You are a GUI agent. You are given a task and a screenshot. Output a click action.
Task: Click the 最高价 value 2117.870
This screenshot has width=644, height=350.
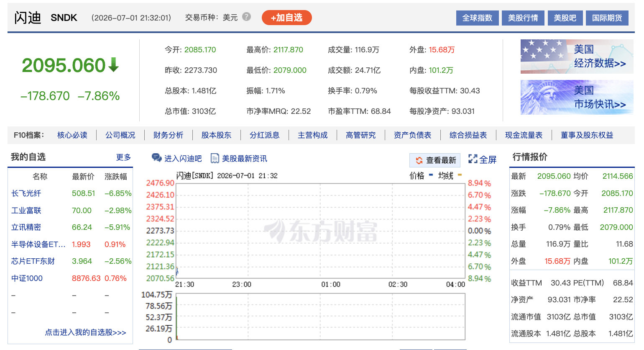(x=288, y=50)
